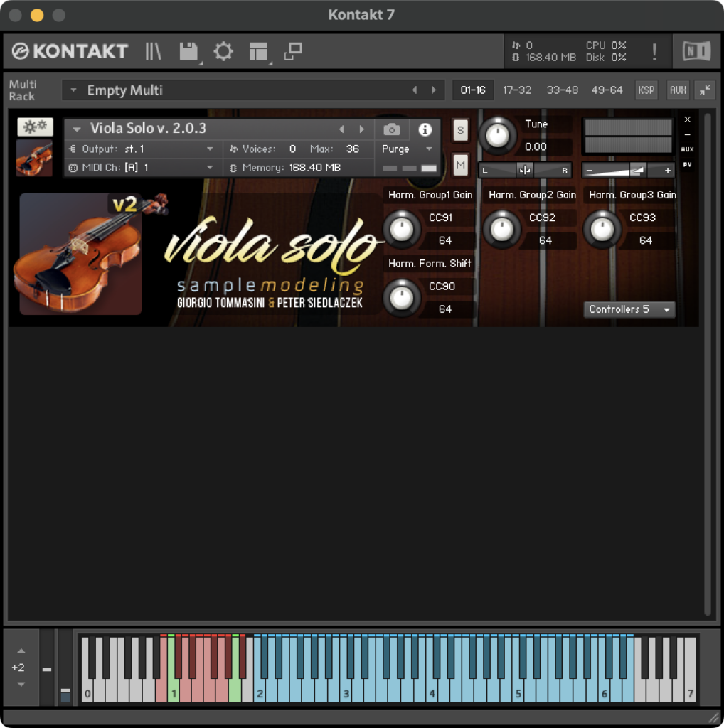Click the pan L-R slider

pyautogui.click(x=525, y=171)
